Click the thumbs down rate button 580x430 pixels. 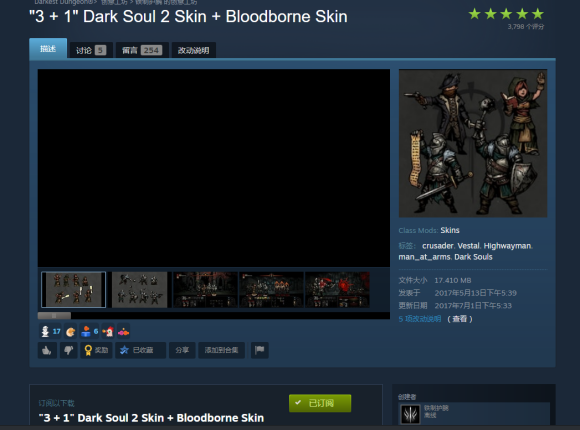coord(68,350)
